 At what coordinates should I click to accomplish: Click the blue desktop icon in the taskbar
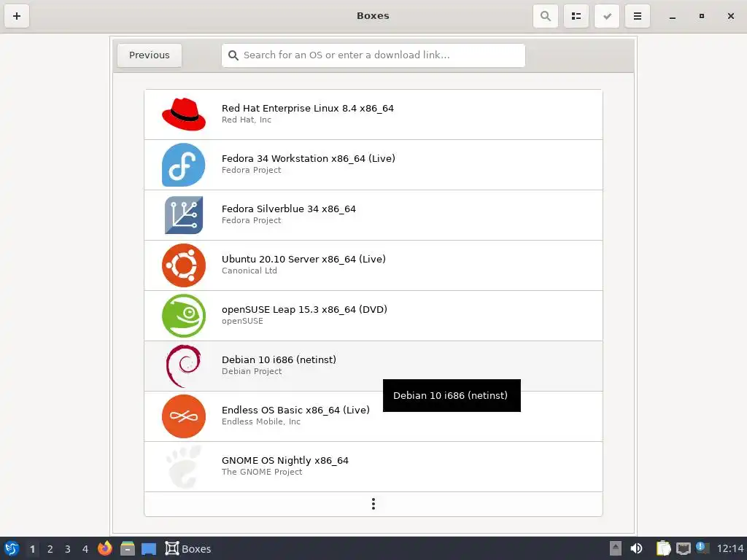(149, 549)
